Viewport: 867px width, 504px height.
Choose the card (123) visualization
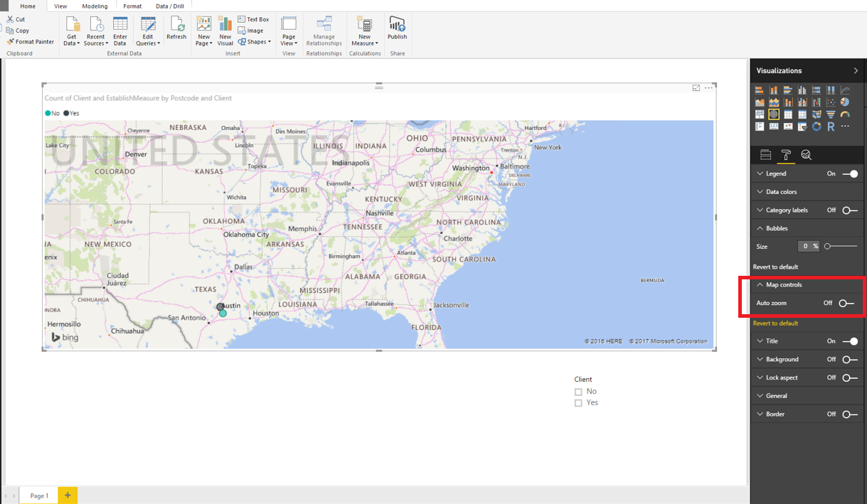(774, 127)
